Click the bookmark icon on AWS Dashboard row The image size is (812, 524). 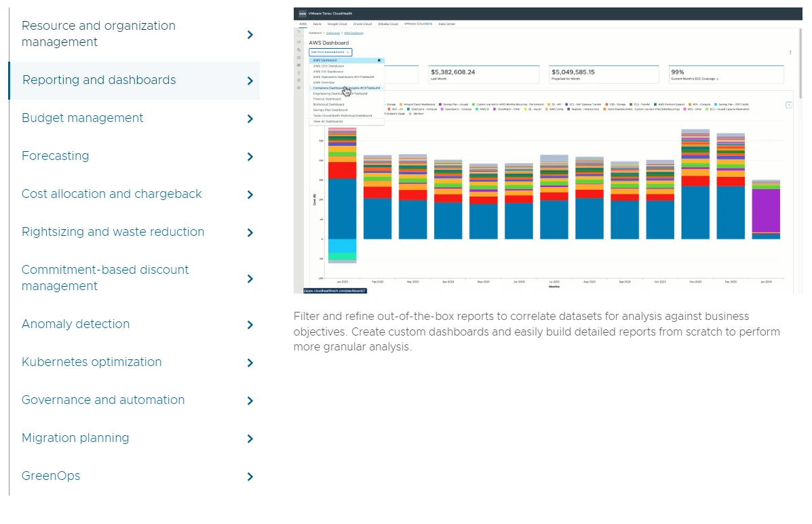pos(379,60)
